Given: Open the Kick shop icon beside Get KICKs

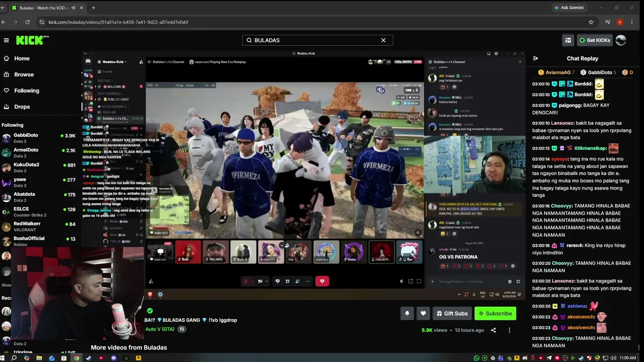Looking at the screenshot, I should [x=568, y=40].
